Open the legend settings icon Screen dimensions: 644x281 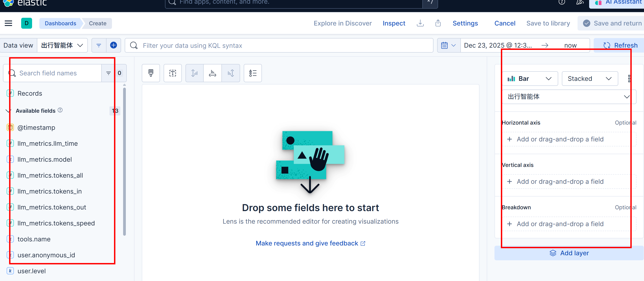[253, 73]
